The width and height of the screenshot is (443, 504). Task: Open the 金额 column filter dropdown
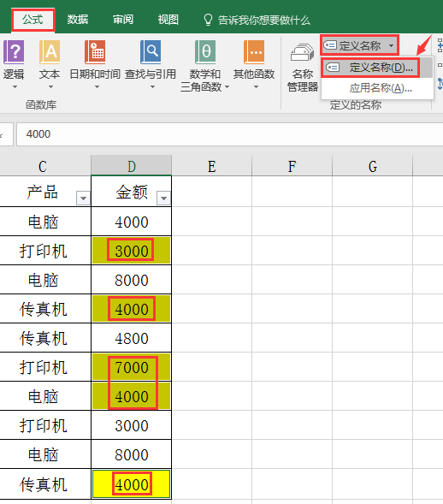(163, 198)
